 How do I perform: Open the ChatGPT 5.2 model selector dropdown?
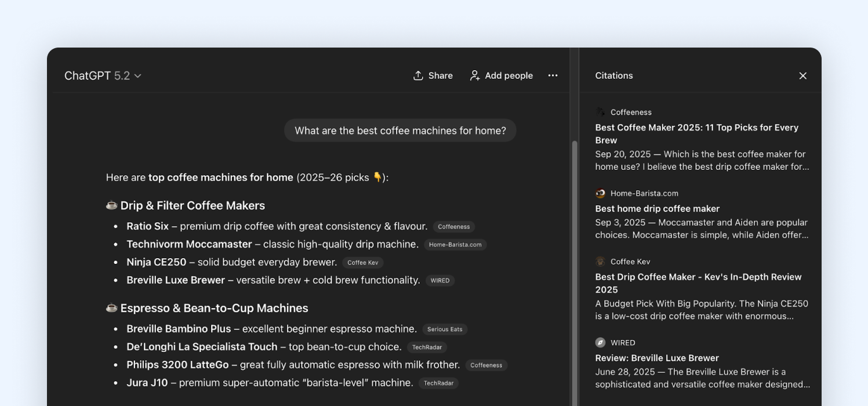click(103, 75)
